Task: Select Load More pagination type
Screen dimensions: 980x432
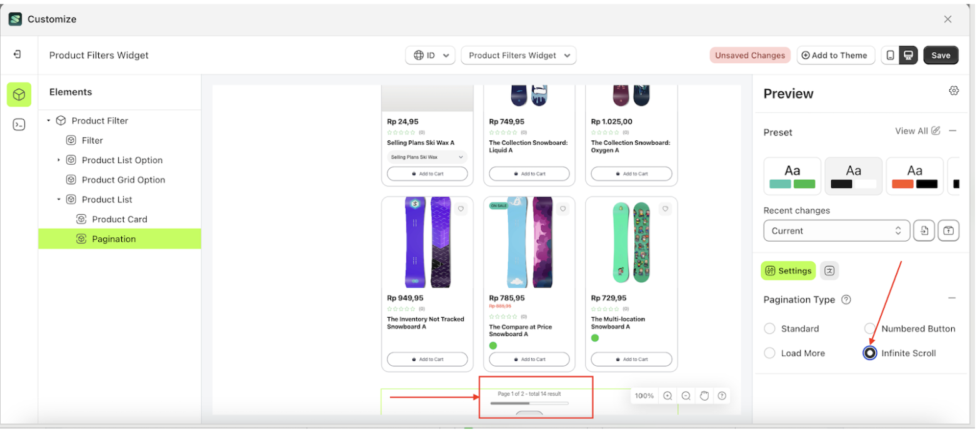Action: [x=770, y=353]
